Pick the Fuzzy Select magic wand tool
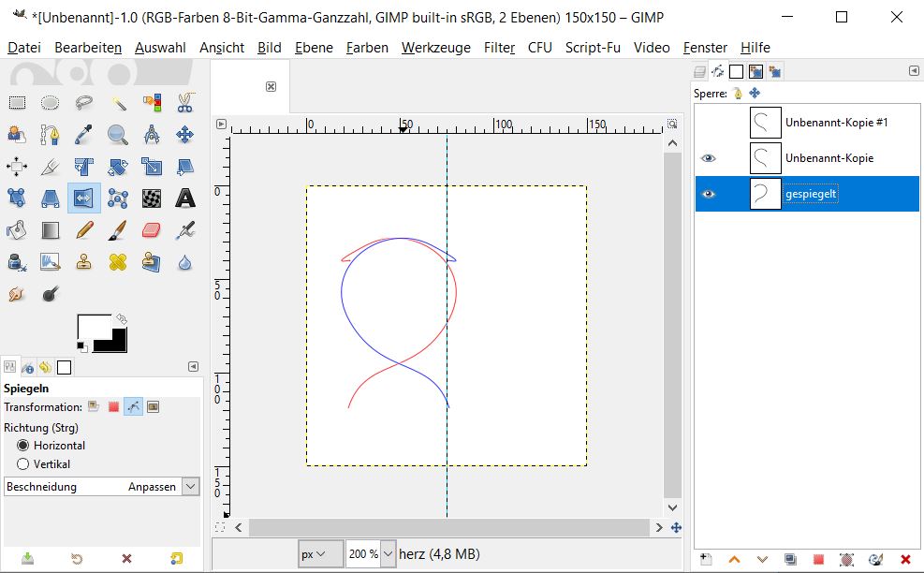 118,103
